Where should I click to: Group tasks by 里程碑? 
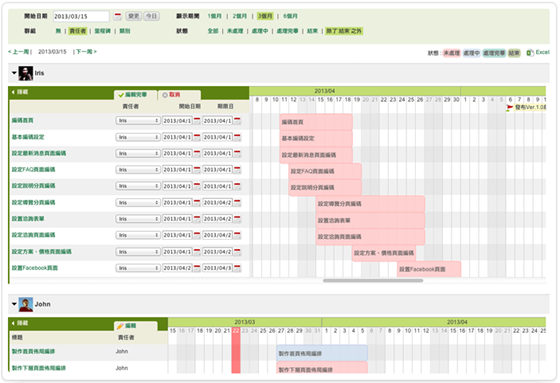coord(102,31)
